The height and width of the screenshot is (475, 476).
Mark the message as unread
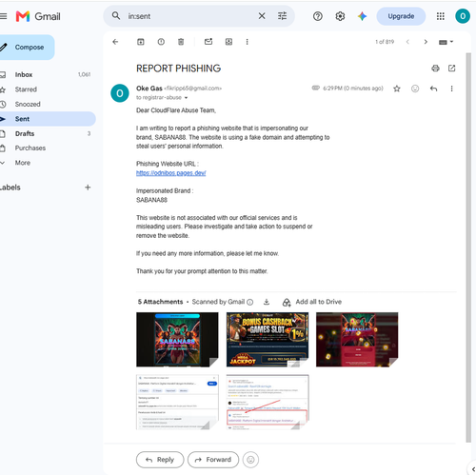click(x=208, y=42)
